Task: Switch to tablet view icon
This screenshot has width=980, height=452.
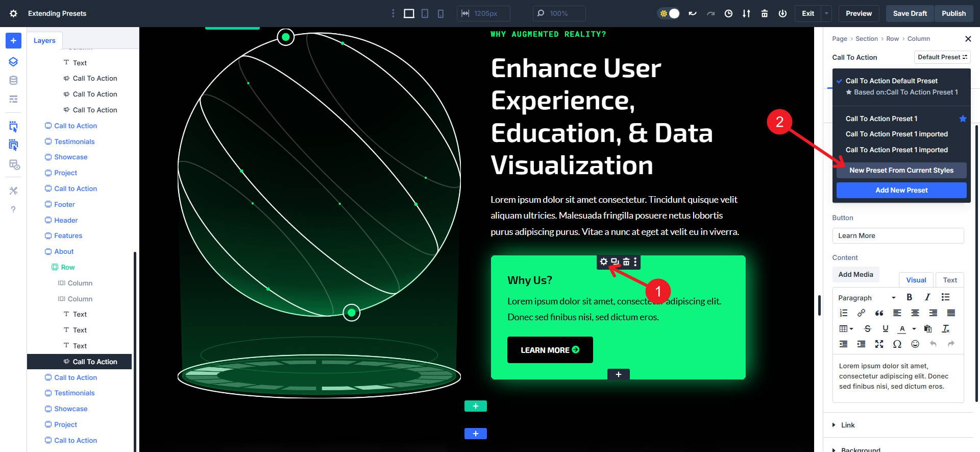Action: 425,13
